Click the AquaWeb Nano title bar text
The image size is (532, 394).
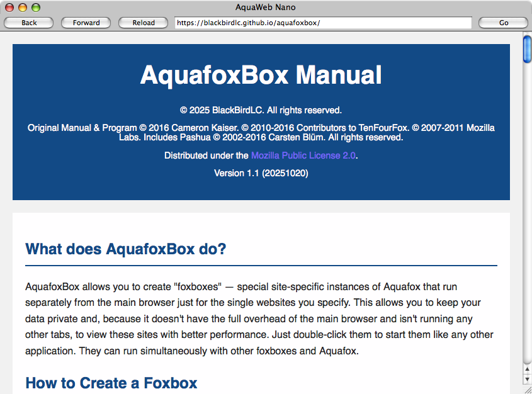(x=266, y=7)
